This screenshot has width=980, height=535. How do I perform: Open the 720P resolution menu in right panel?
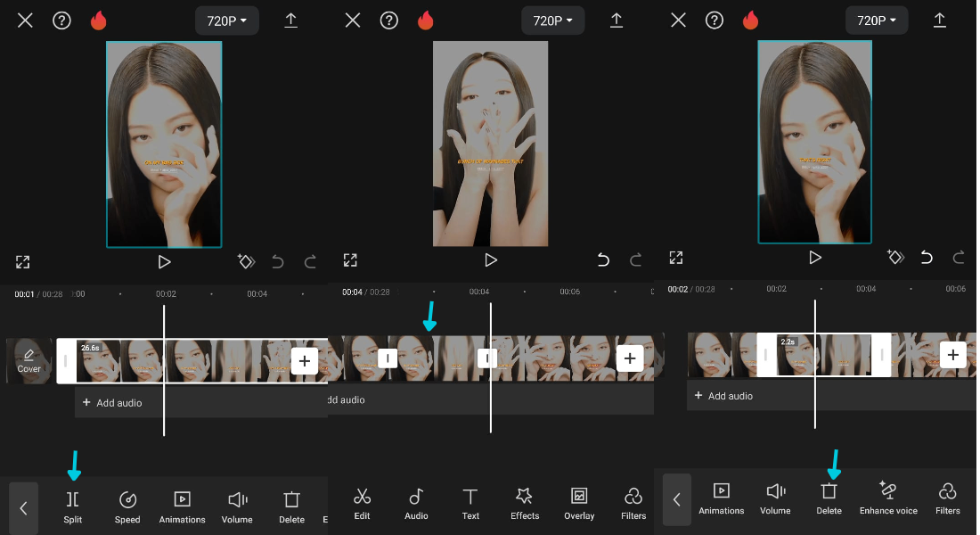tap(877, 21)
